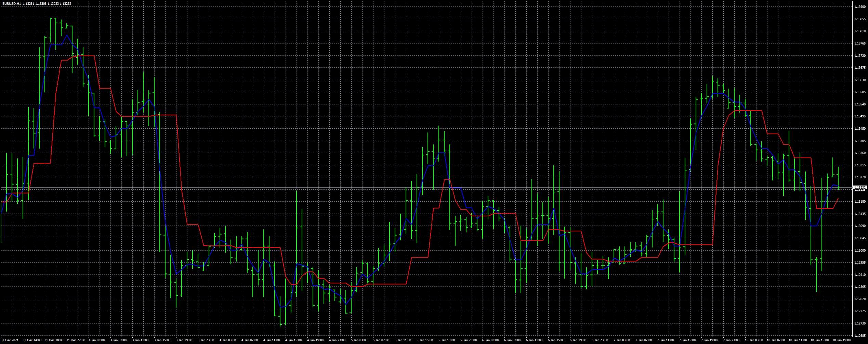Click the 10 Jan 19:00 time label
Screen dimensions: 868x344
point(842,340)
